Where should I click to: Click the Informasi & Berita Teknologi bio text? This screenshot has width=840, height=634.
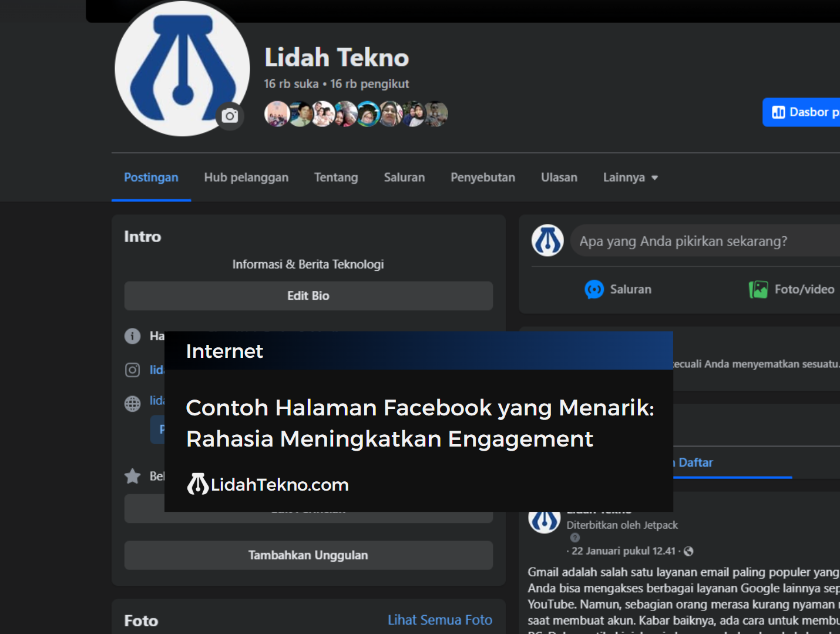pos(308,264)
